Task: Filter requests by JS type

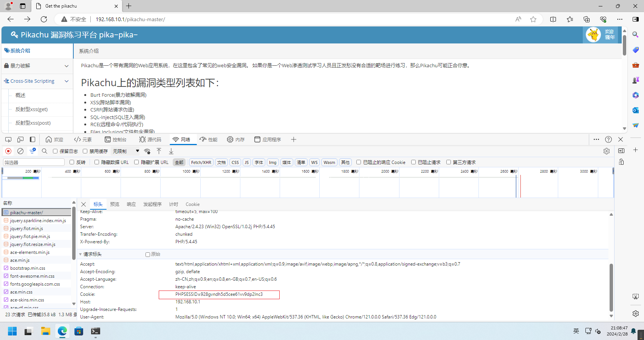Action: pyautogui.click(x=247, y=162)
